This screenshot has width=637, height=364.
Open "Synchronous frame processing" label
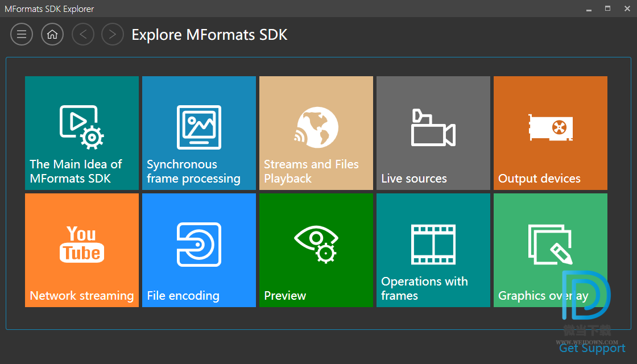[x=193, y=171]
